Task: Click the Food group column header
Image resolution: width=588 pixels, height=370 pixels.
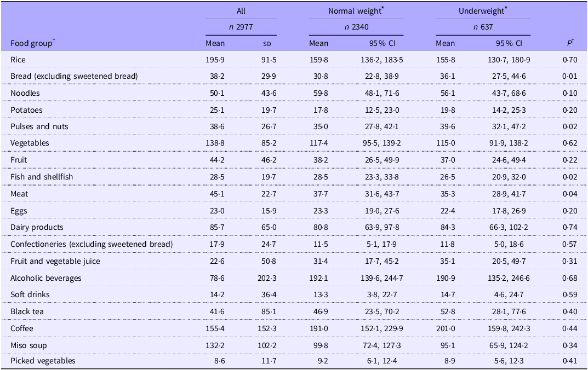Action: [33, 43]
